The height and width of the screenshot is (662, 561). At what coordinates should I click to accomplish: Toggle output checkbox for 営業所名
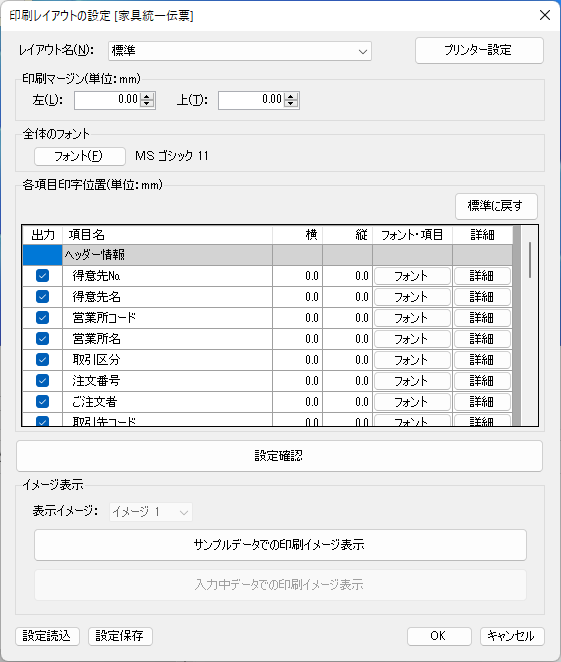click(x=42, y=339)
